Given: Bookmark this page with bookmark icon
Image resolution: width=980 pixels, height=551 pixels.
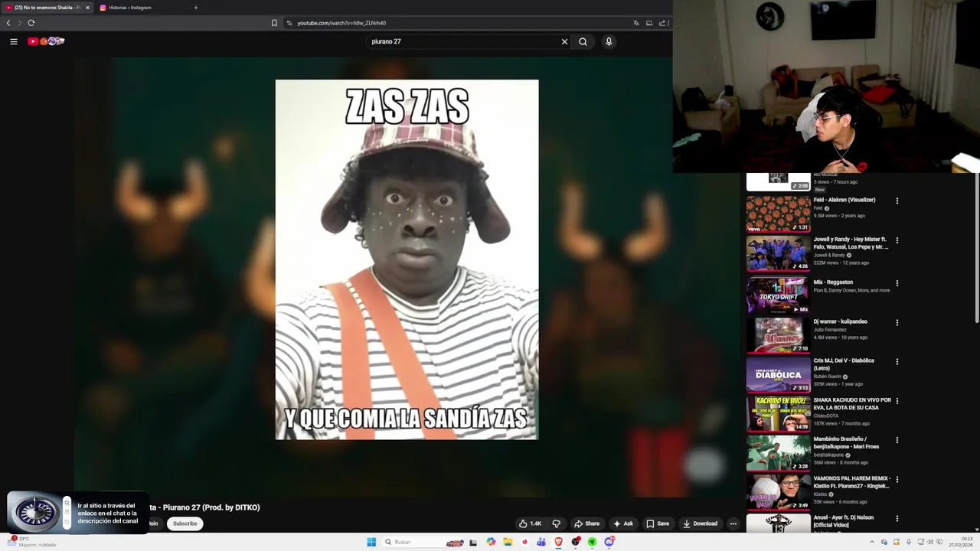Looking at the screenshot, I should point(274,23).
